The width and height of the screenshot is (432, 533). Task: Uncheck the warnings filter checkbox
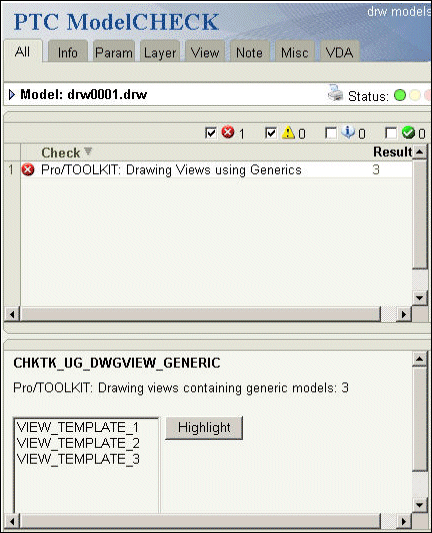pyautogui.click(x=271, y=133)
